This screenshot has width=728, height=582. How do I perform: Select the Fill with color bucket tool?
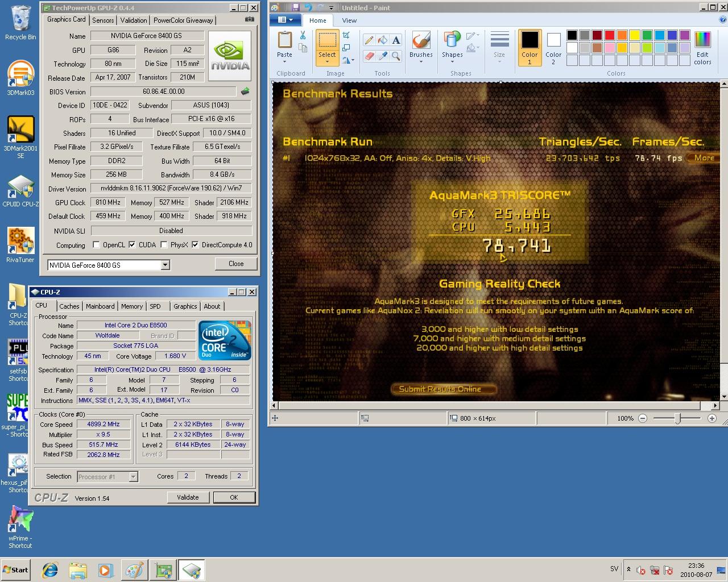(x=382, y=40)
